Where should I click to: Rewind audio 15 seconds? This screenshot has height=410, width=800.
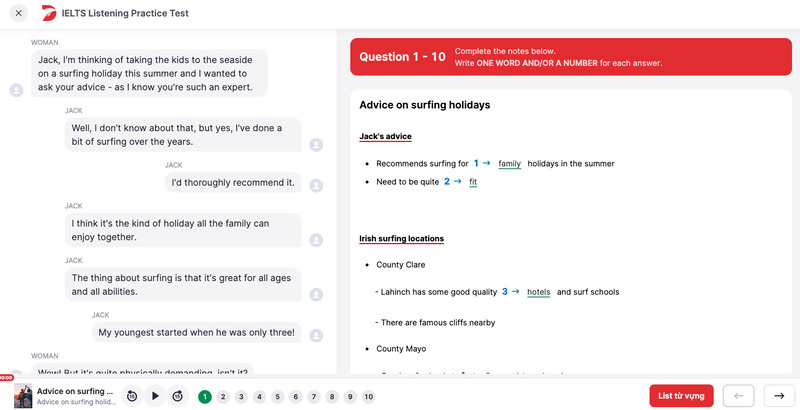point(132,396)
